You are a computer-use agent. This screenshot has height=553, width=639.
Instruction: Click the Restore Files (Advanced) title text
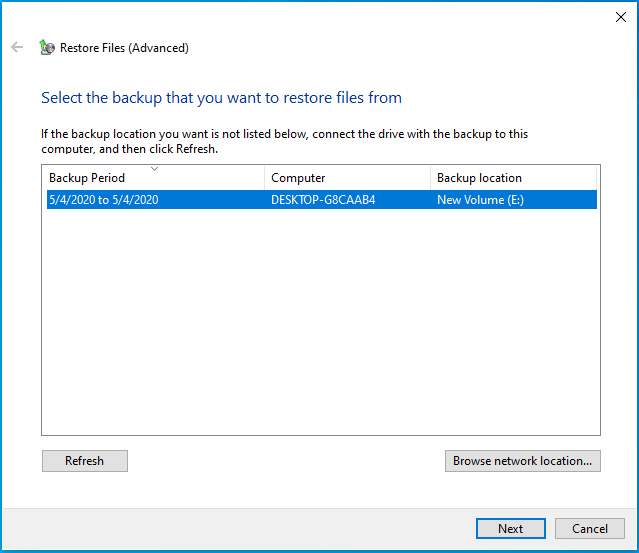(x=124, y=48)
